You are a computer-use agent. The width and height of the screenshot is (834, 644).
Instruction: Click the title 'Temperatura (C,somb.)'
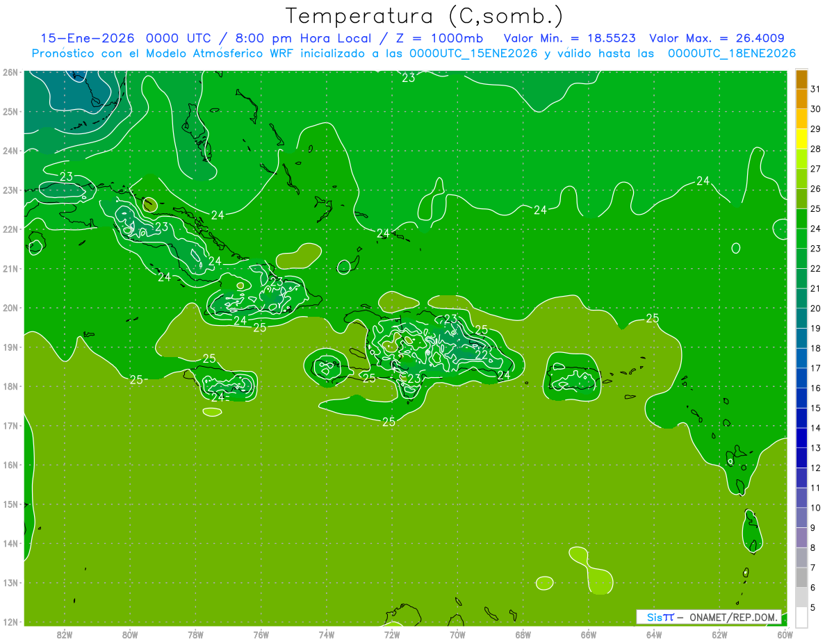click(x=425, y=16)
